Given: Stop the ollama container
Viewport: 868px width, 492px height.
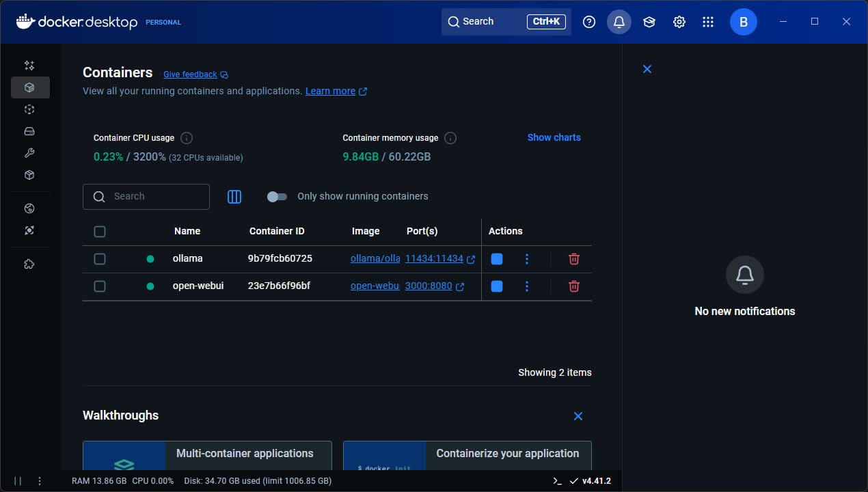Looking at the screenshot, I should point(497,259).
